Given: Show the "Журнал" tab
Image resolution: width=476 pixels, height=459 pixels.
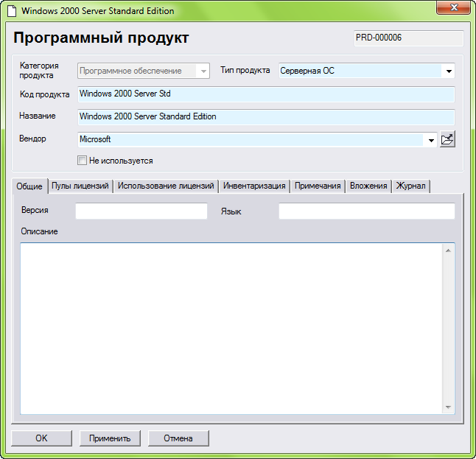Looking at the screenshot, I should click(x=410, y=186).
